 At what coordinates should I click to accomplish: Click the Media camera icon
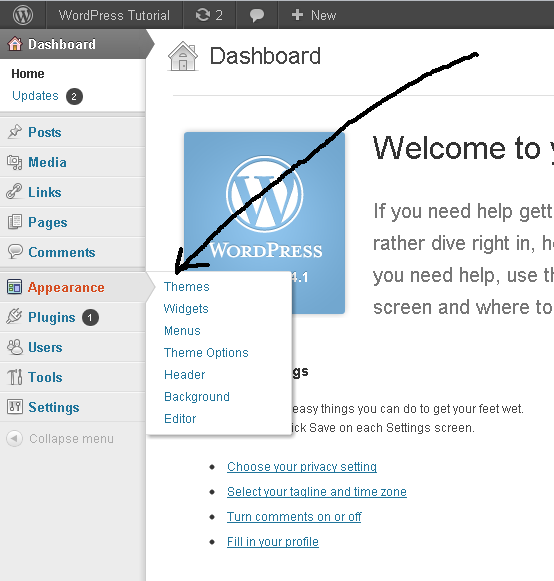click(x=14, y=162)
